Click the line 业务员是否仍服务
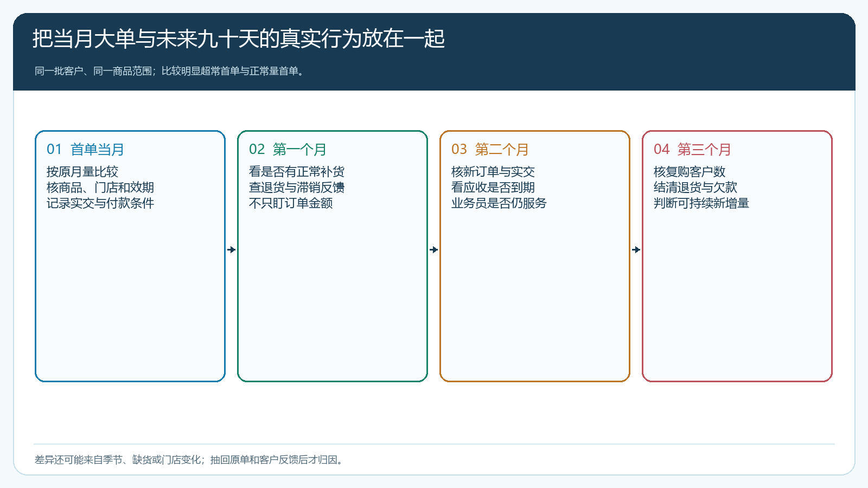This screenshot has width=868, height=488. pyautogui.click(x=499, y=203)
